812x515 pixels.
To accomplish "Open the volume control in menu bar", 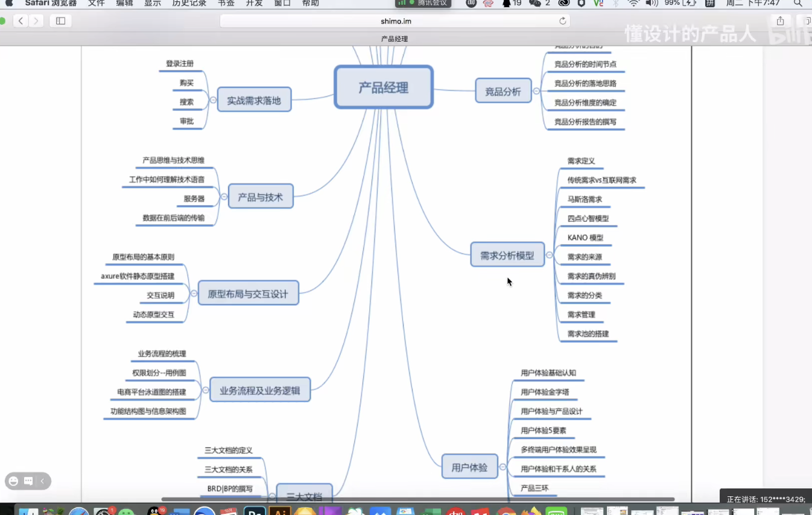I will click(652, 3).
